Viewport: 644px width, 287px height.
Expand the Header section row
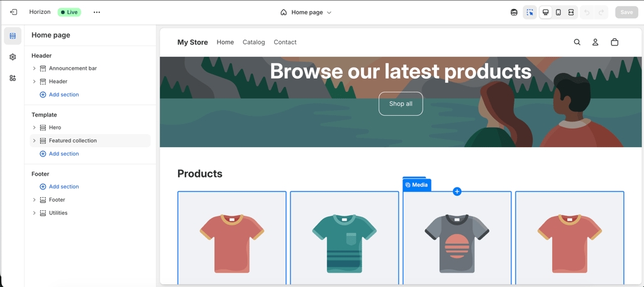pos(35,81)
